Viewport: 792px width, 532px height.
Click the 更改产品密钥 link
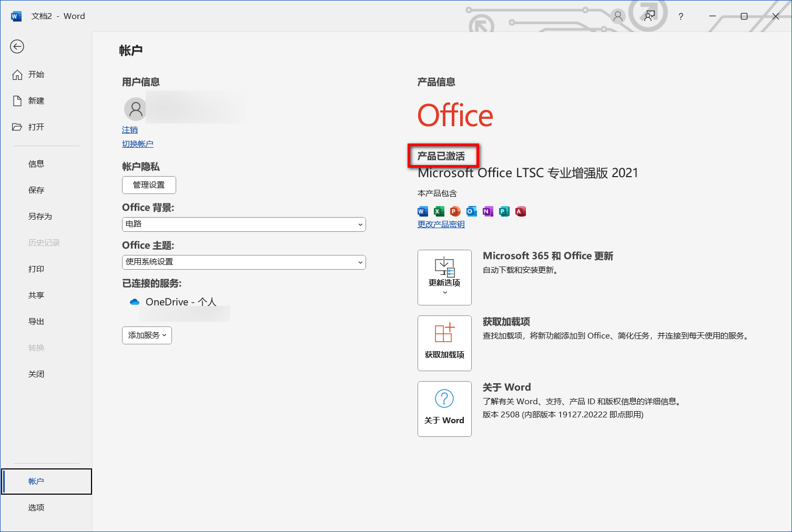tap(441, 224)
